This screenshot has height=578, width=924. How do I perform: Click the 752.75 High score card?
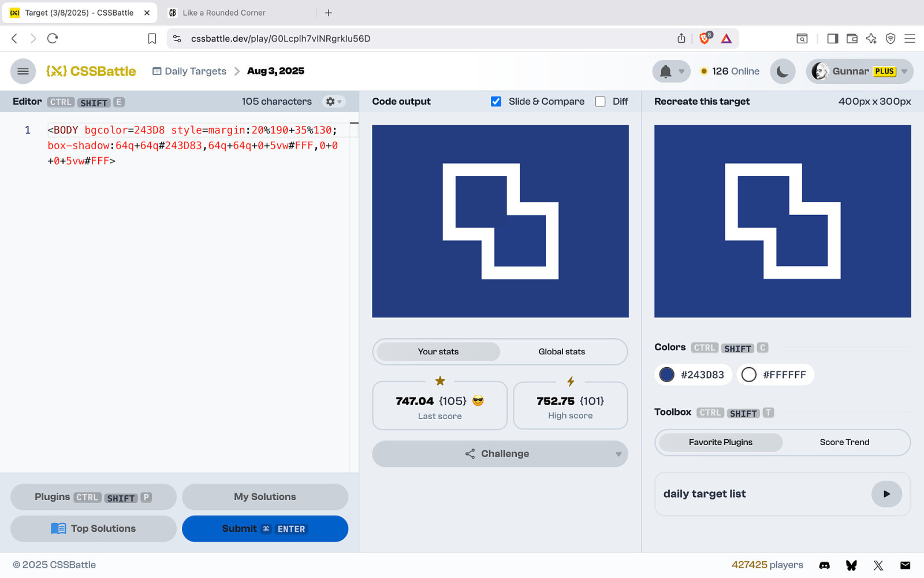pos(571,405)
